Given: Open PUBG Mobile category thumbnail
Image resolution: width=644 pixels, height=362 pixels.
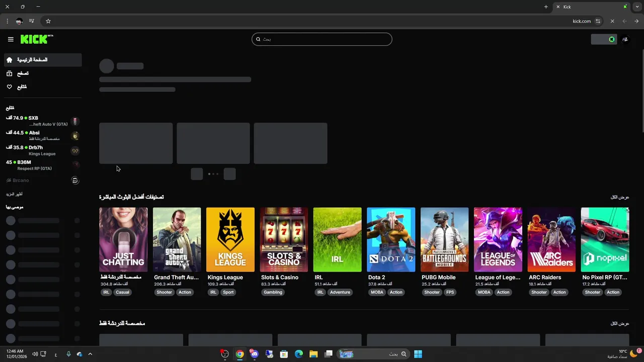Looking at the screenshot, I should (x=444, y=239).
